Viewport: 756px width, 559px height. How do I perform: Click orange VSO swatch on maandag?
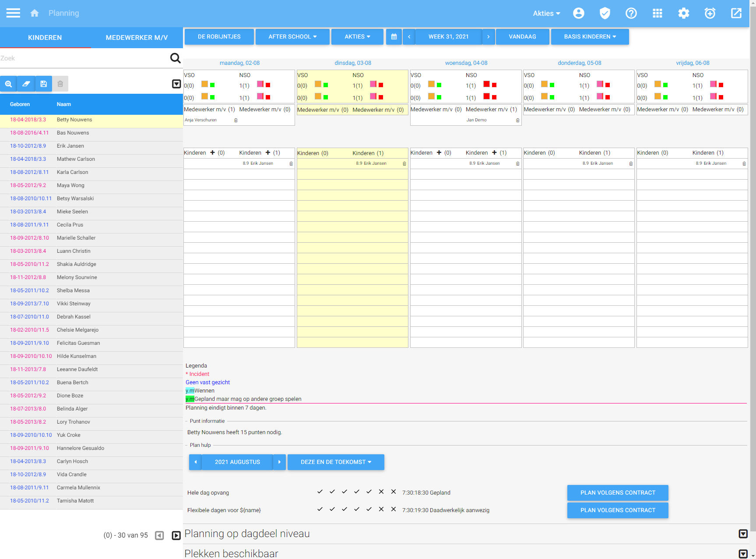204,84
